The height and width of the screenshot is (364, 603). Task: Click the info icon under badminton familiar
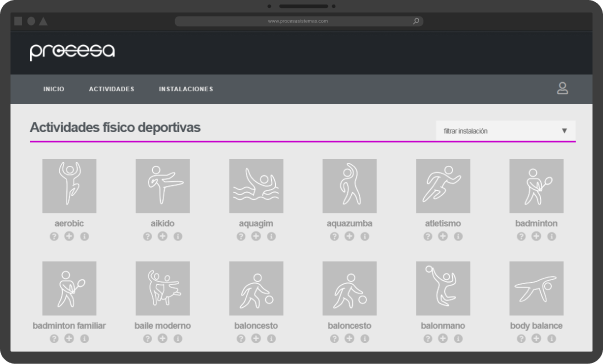[x=85, y=339]
